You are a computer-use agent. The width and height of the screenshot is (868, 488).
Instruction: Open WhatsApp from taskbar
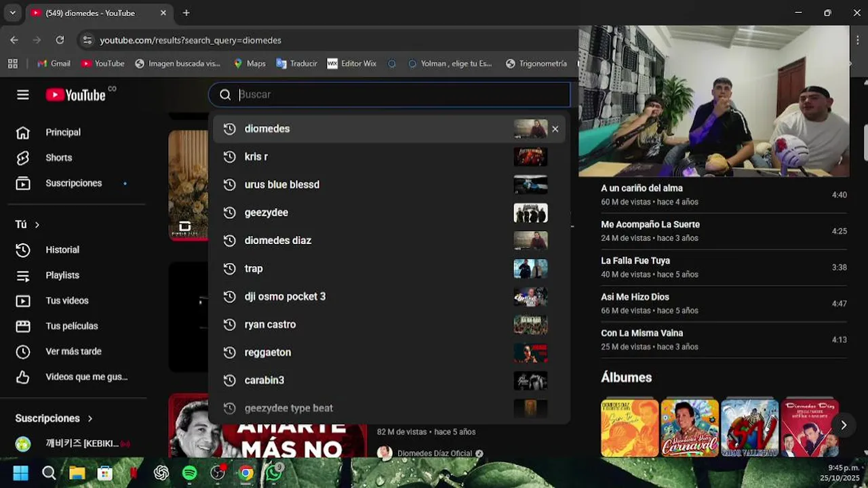(x=274, y=472)
